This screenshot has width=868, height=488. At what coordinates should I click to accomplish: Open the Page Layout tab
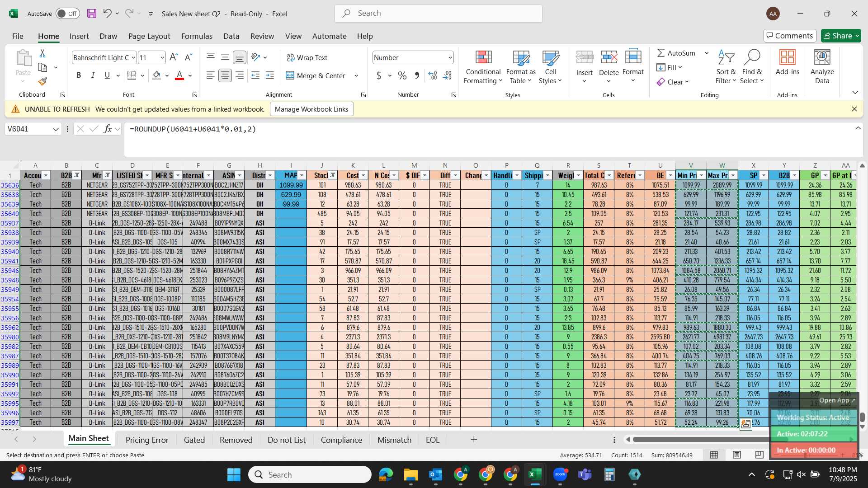(149, 36)
